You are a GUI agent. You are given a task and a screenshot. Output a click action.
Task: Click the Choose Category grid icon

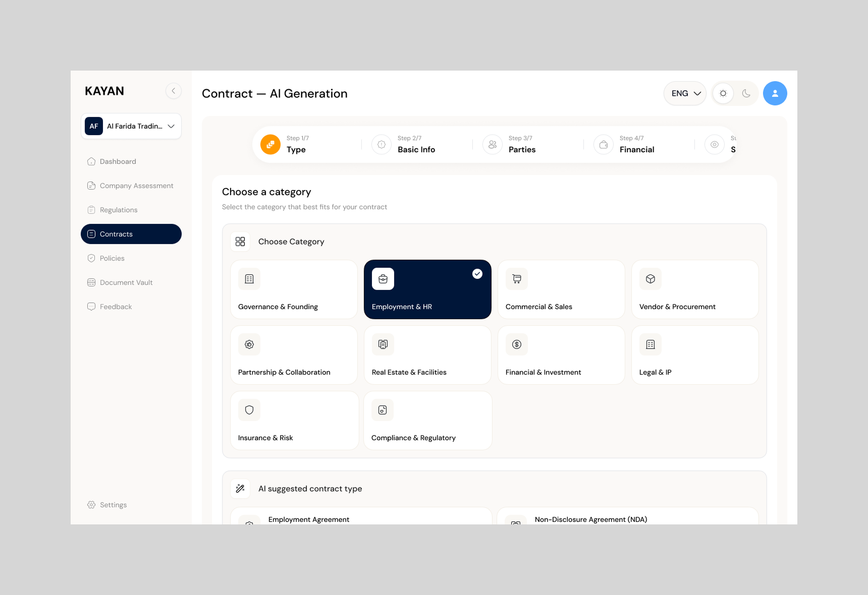coord(240,242)
